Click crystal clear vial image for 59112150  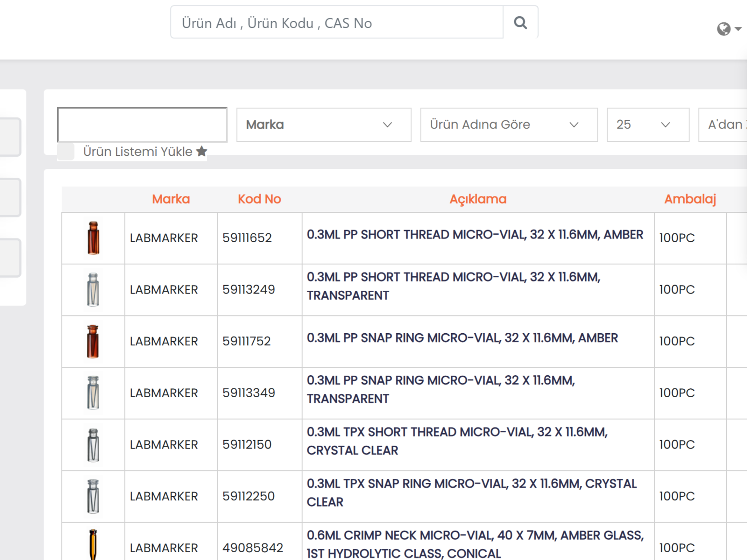[x=93, y=445]
